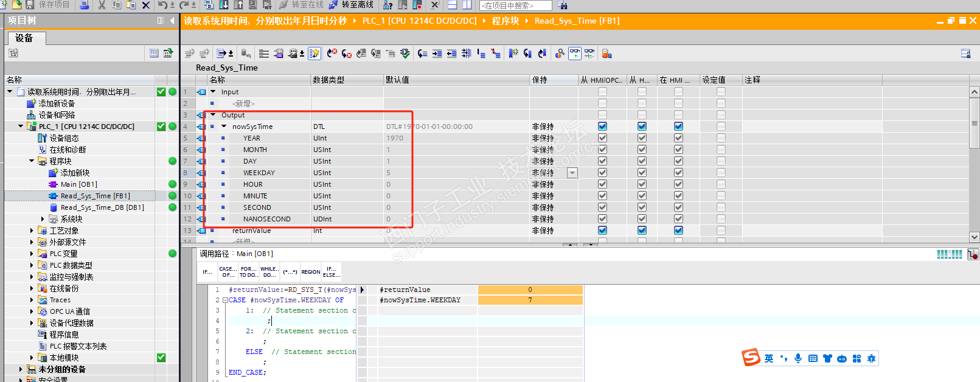
Task: Collapse the nowSysTime DTL structure
Action: point(224,127)
